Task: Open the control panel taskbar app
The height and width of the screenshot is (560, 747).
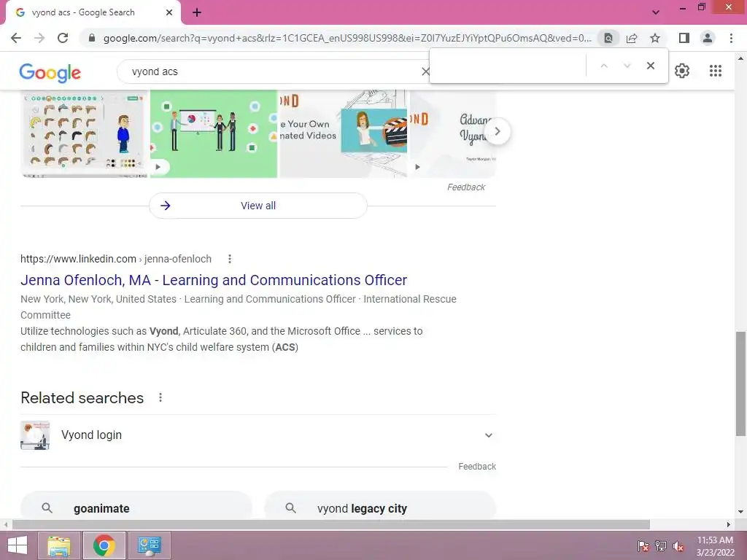Action: tap(150, 545)
